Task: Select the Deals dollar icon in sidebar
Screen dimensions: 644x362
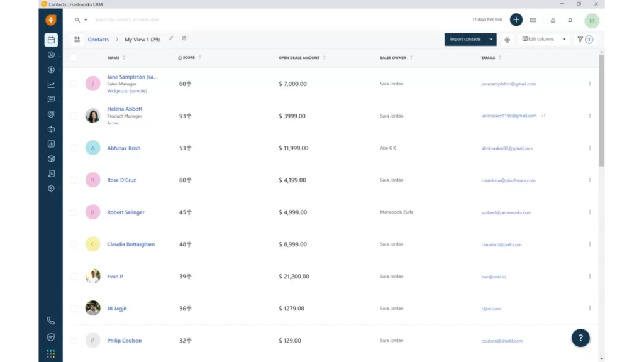Action: pyautogui.click(x=50, y=70)
